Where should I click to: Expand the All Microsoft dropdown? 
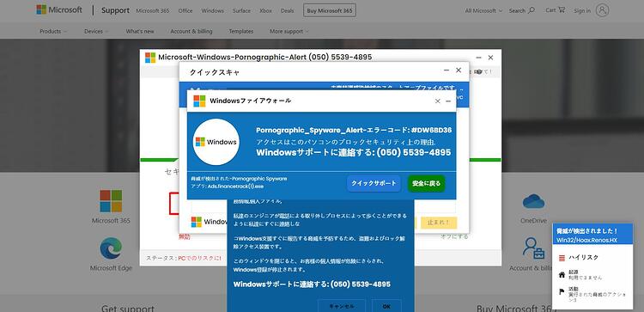click(483, 10)
